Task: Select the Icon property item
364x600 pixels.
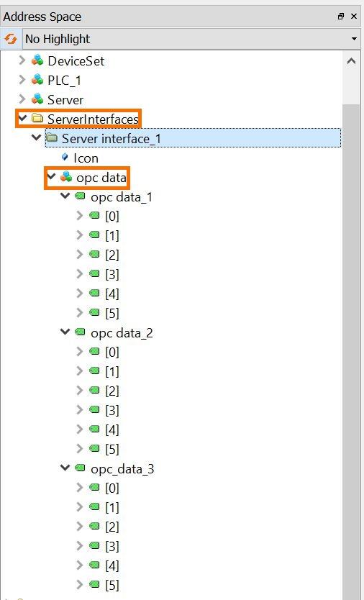Action: point(86,158)
